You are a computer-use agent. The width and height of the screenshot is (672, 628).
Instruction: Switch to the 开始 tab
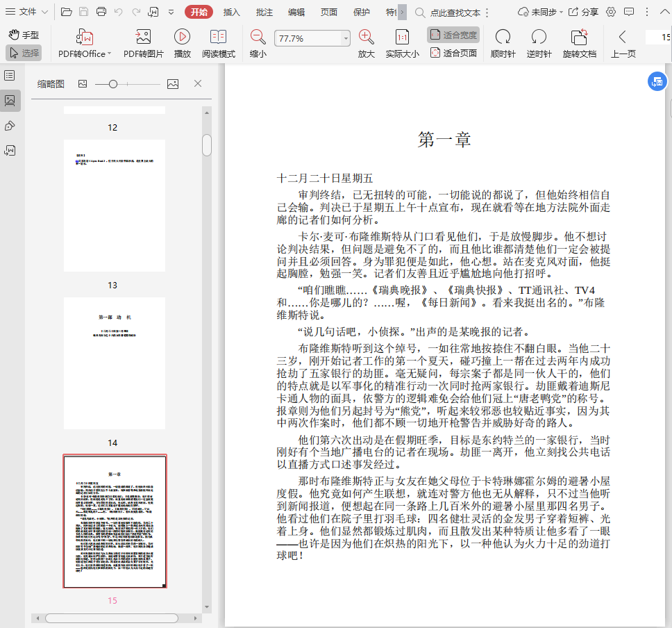click(x=199, y=12)
